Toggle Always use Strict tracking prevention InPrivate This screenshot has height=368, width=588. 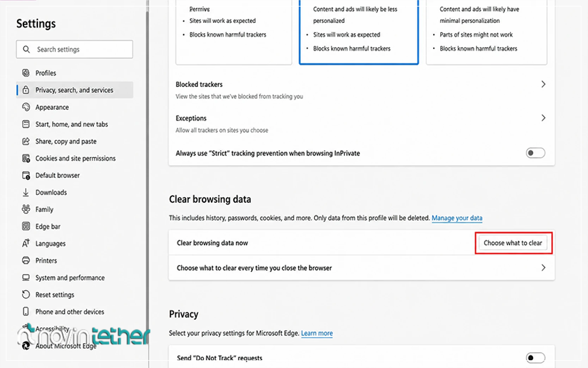coord(535,153)
